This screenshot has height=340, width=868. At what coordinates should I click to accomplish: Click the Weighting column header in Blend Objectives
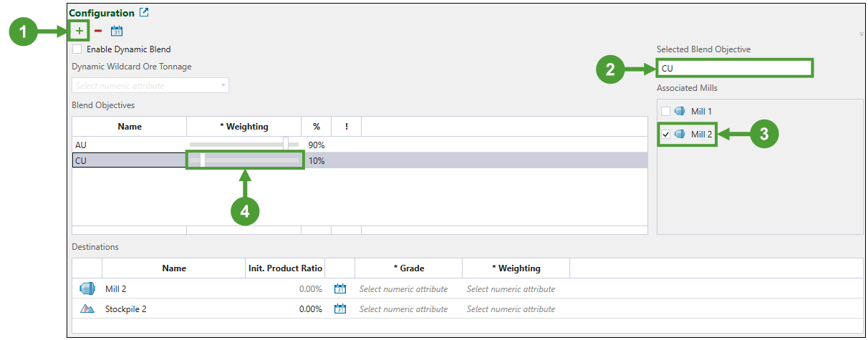click(243, 127)
